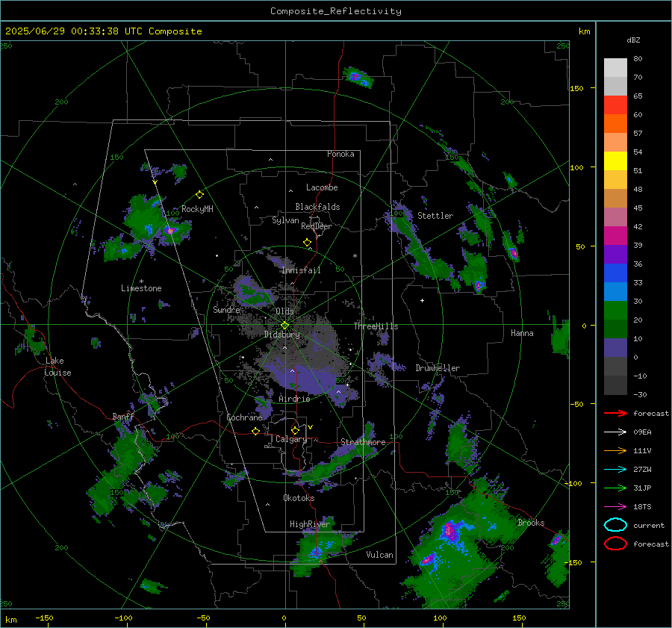
Task: Click the red forecast arrow in legend
Action: point(615,413)
